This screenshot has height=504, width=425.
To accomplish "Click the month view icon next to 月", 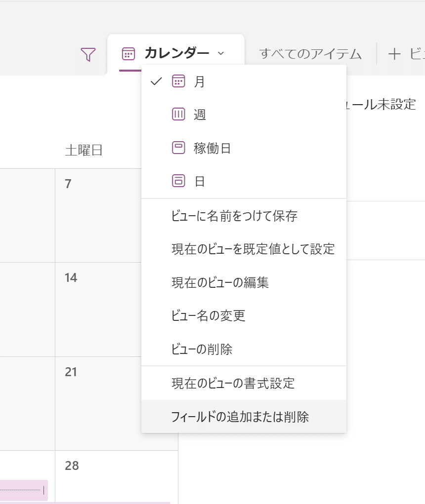I will 178,81.
